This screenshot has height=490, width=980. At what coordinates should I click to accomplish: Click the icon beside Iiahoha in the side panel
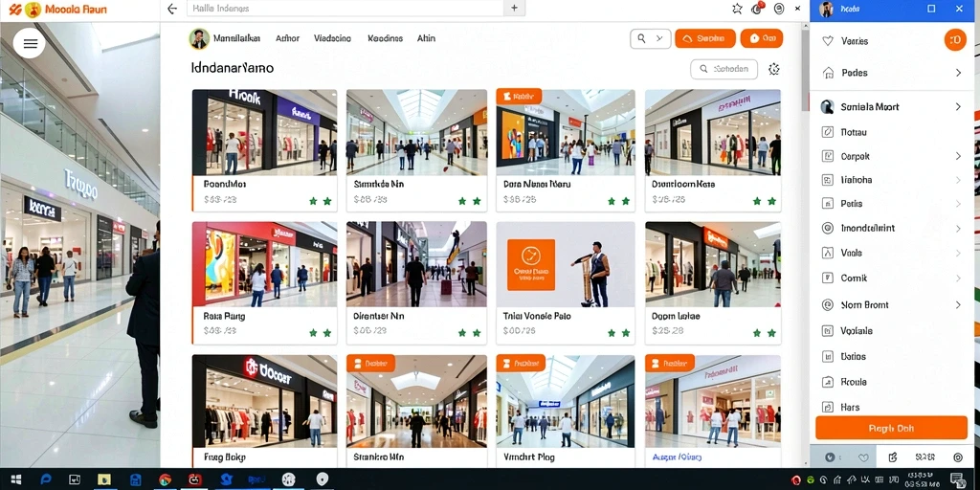point(828,180)
